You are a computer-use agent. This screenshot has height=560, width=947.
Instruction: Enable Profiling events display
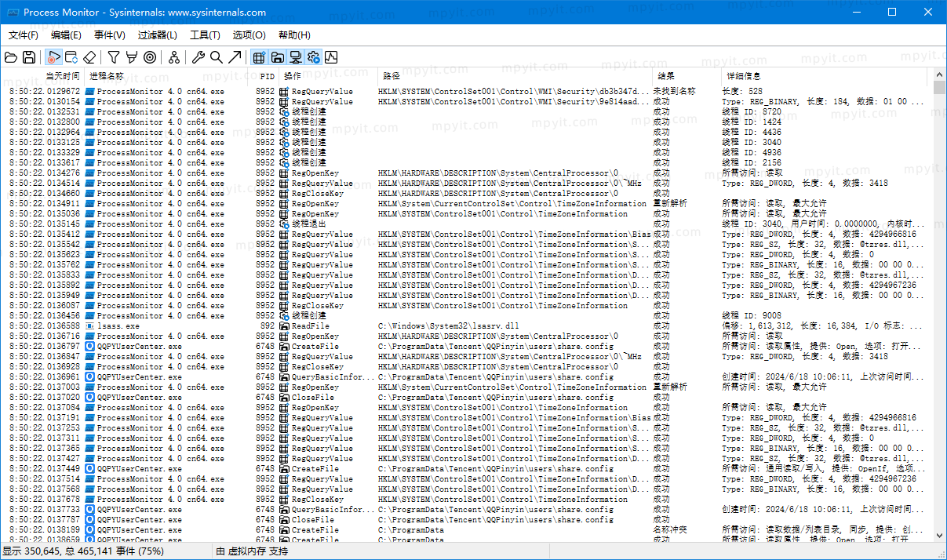(331, 57)
